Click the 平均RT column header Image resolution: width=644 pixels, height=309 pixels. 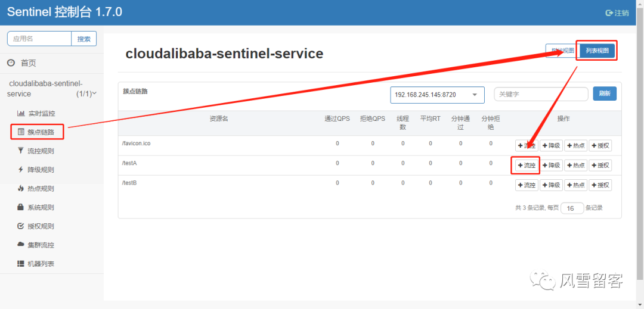(431, 118)
